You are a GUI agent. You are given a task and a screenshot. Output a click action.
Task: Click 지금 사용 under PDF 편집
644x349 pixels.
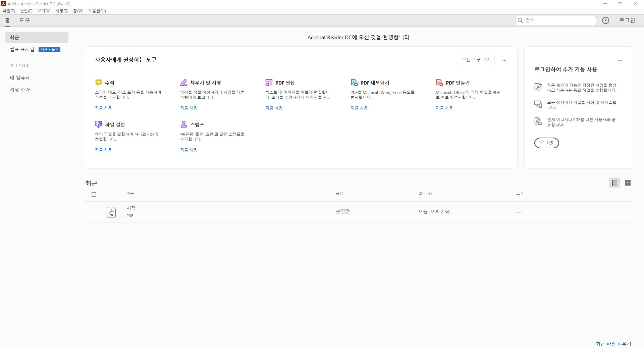(274, 108)
